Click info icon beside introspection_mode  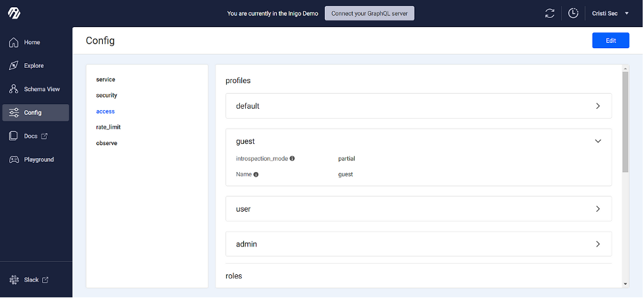click(292, 159)
